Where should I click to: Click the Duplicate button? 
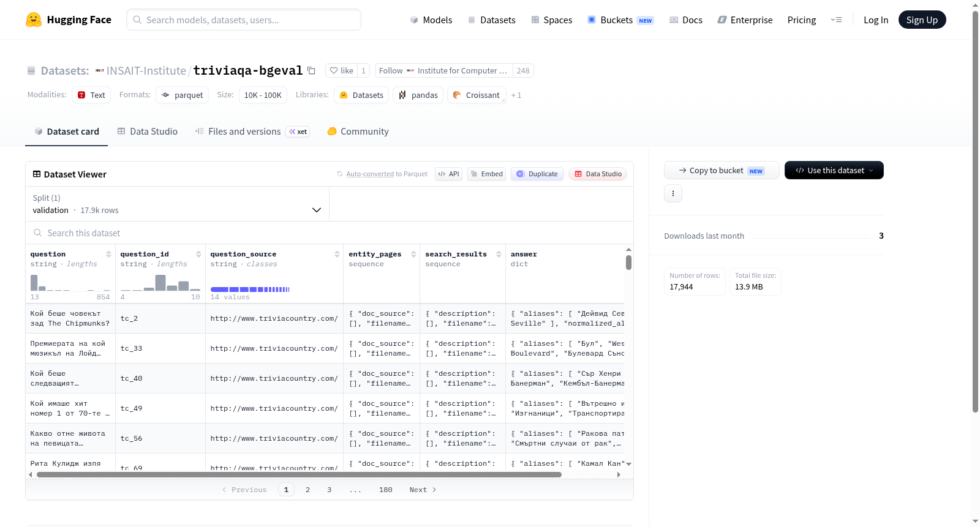537,174
